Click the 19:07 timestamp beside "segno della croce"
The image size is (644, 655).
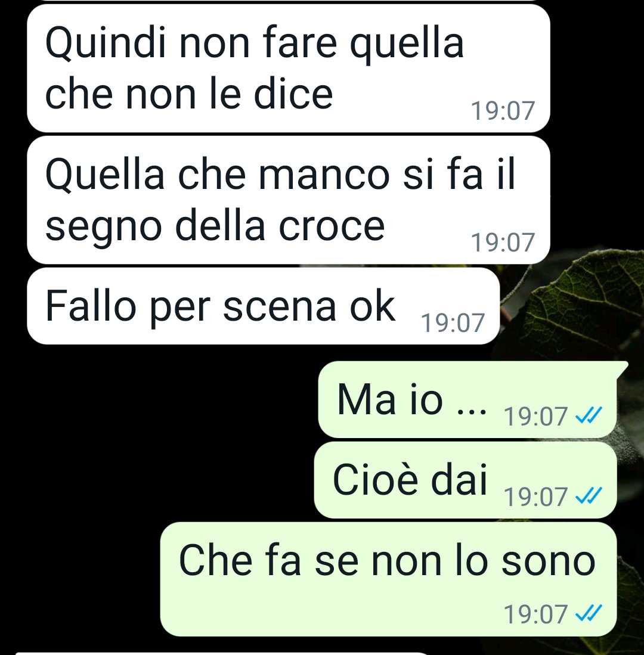503,243
